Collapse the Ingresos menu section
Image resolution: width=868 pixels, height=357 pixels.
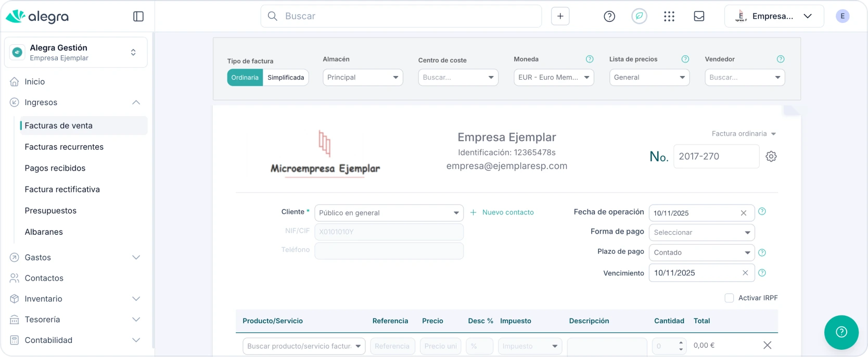136,103
